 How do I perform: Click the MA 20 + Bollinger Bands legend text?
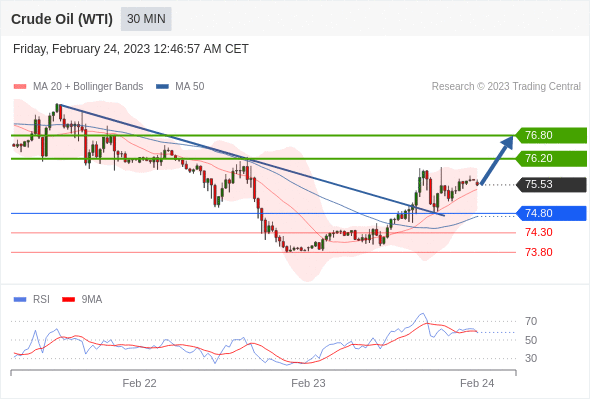coord(88,87)
